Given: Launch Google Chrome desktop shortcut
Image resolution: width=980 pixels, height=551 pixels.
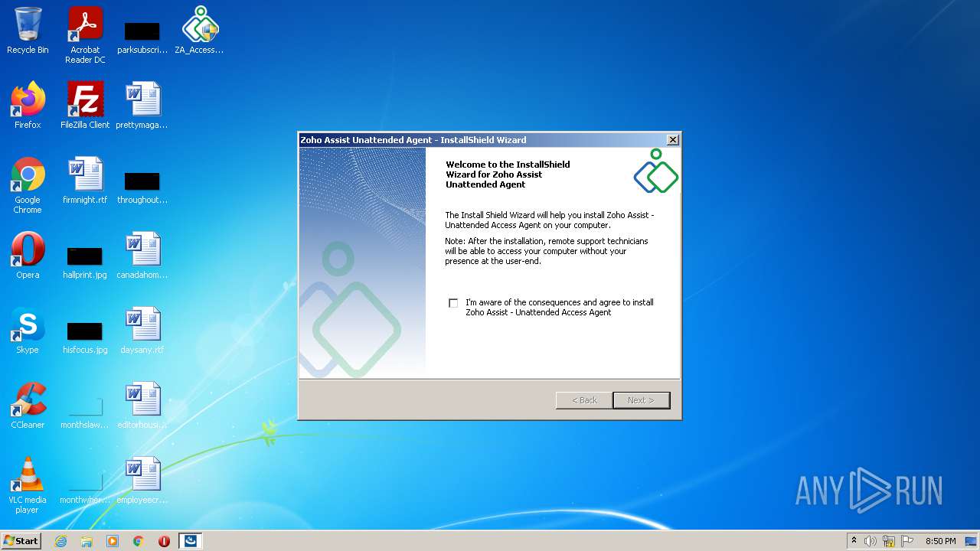Looking at the screenshot, I should click(x=28, y=185).
